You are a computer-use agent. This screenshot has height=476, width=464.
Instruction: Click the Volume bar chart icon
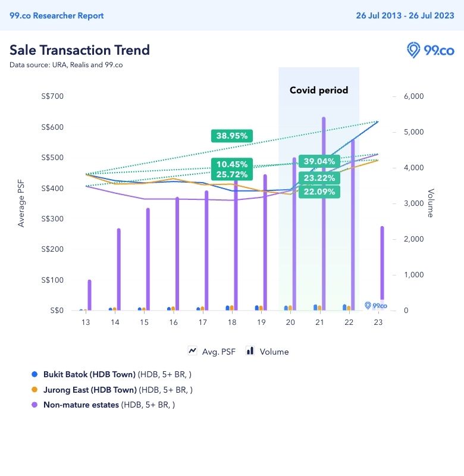[250, 350]
